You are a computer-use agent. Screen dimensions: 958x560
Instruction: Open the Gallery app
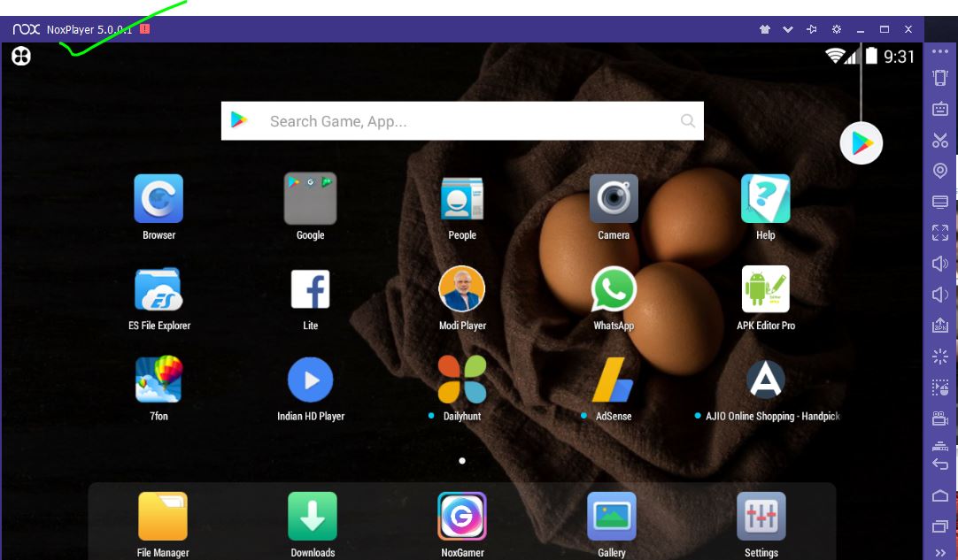coord(612,517)
